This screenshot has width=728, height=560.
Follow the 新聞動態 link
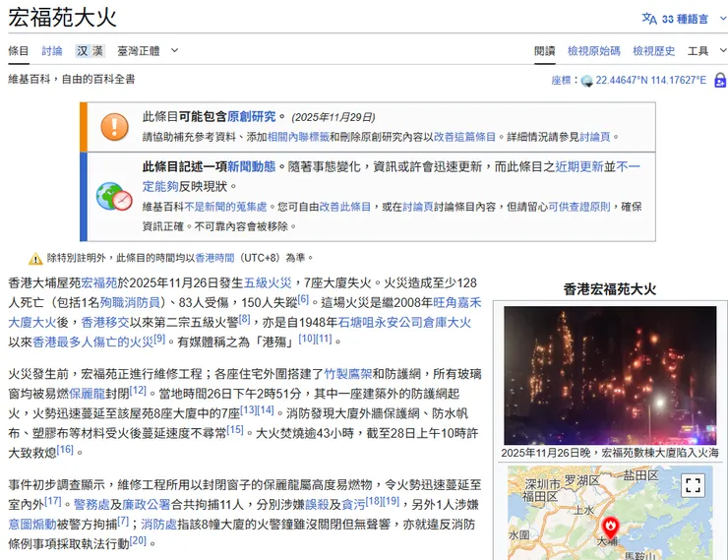click(x=251, y=166)
